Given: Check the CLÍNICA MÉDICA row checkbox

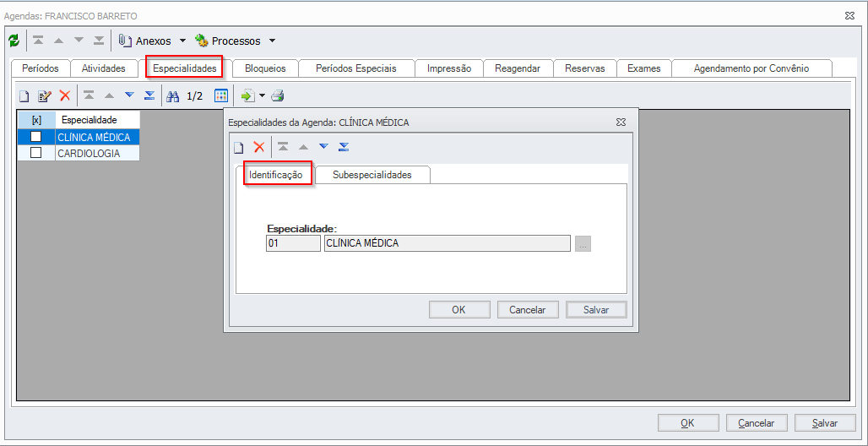Looking at the screenshot, I should click(36, 137).
